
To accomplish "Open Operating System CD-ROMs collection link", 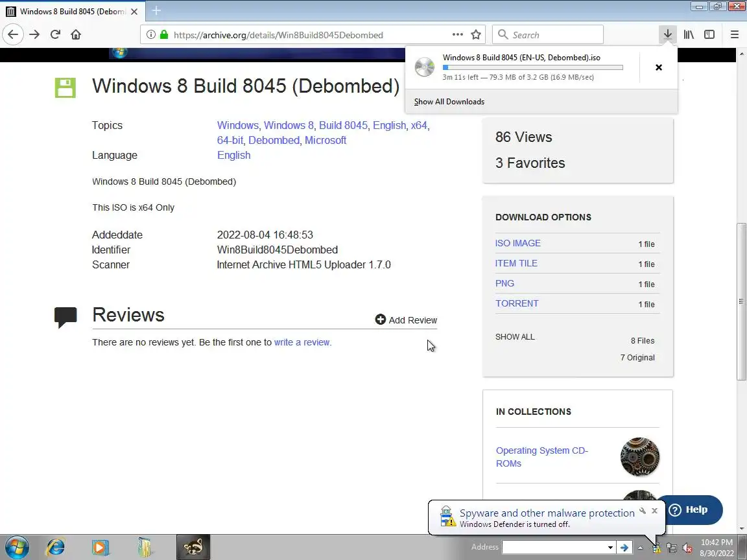I will pyautogui.click(x=541, y=457).
